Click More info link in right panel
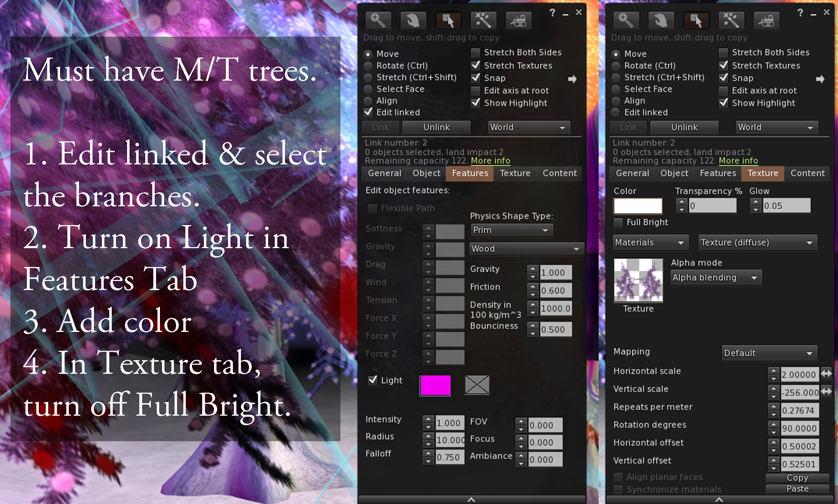Image resolution: width=838 pixels, height=504 pixels. click(x=738, y=161)
